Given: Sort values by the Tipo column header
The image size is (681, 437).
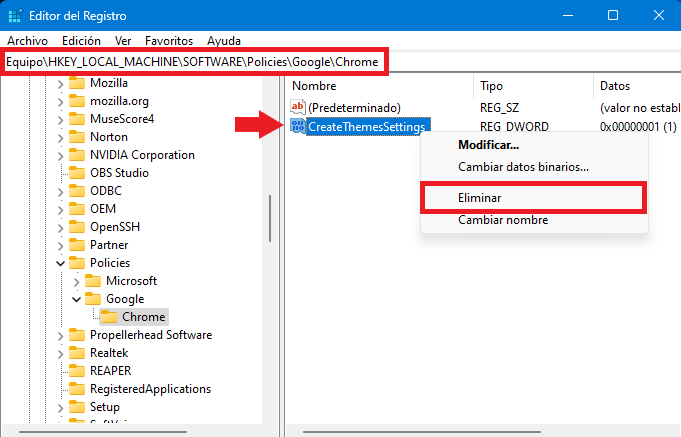Looking at the screenshot, I should coord(534,86).
